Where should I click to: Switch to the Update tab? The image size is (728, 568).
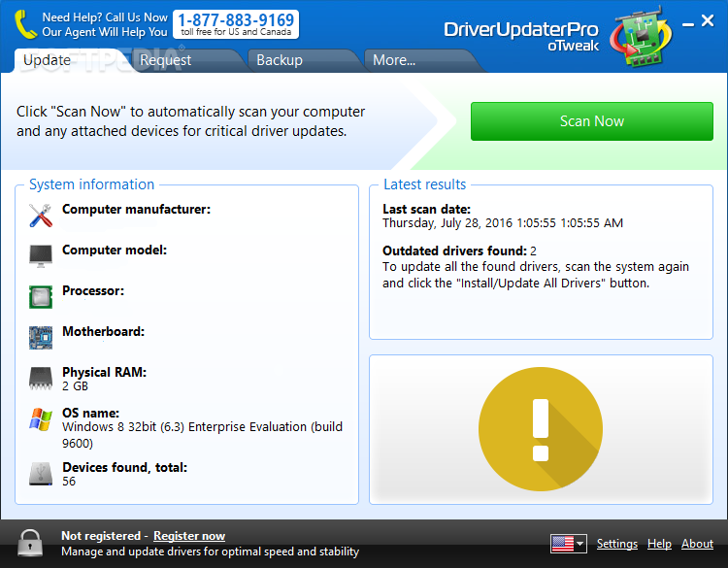[47, 60]
